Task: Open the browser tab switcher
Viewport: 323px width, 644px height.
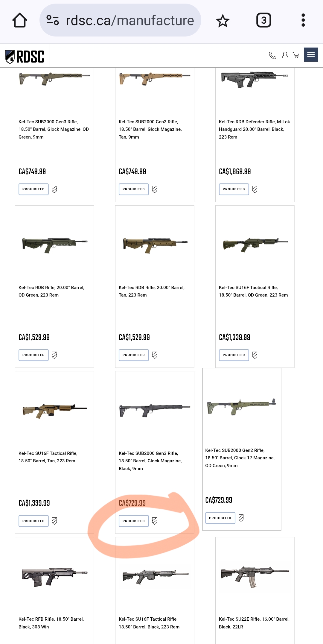Action: pos(263,20)
